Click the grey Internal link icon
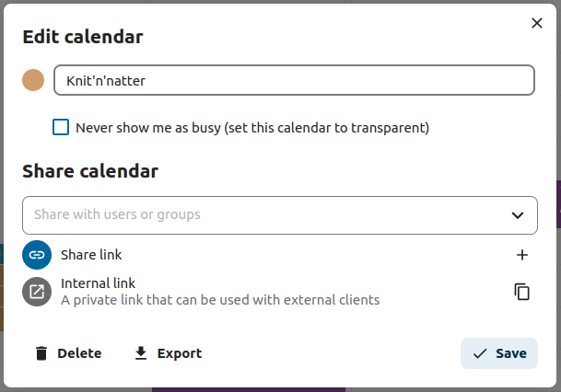The width and height of the screenshot is (561, 392). coord(37,292)
